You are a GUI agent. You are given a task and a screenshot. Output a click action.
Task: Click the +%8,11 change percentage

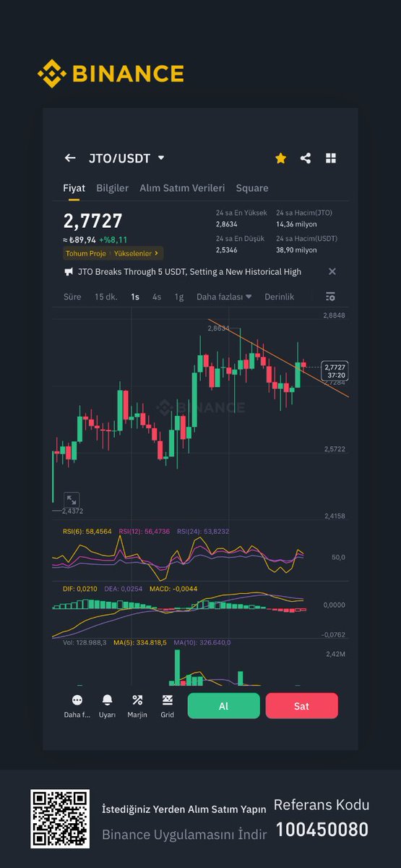click(x=113, y=239)
